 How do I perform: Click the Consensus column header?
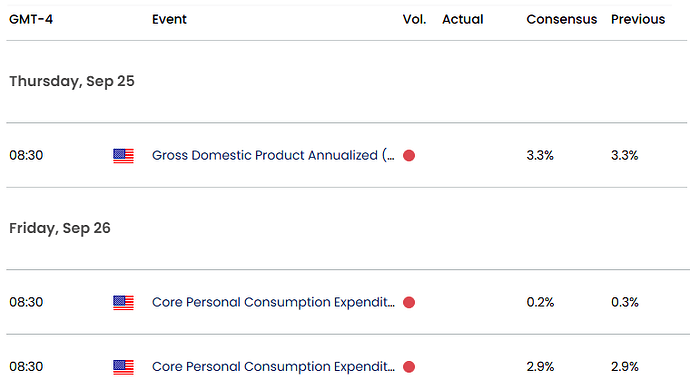pyautogui.click(x=562, y=19)
